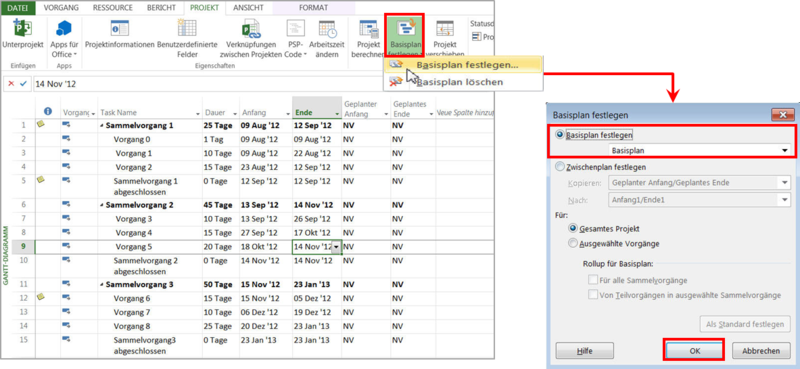Switch to the VORGANG tab
This screenshot has width=800, height=369.
(x=62, y=8)
